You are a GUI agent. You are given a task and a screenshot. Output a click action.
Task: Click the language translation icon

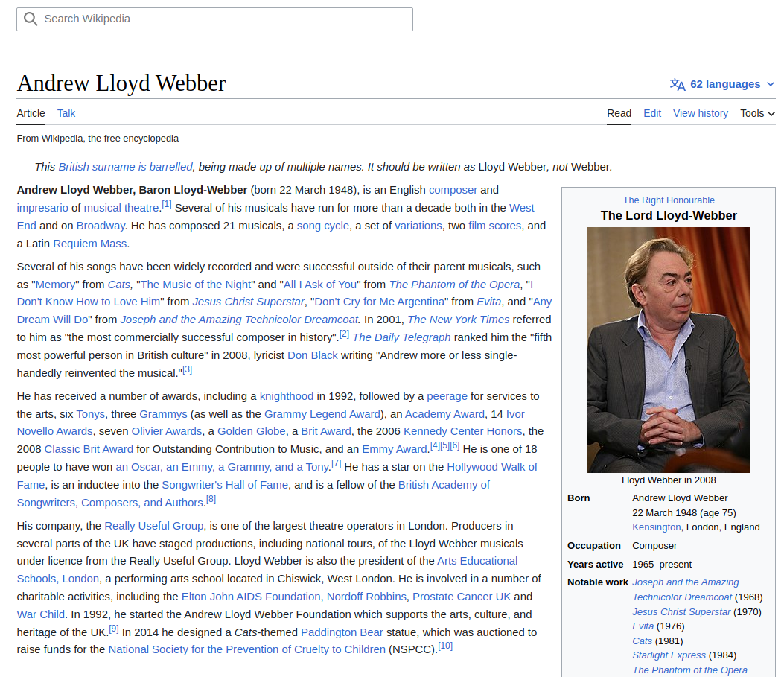(x=678, y=84)
